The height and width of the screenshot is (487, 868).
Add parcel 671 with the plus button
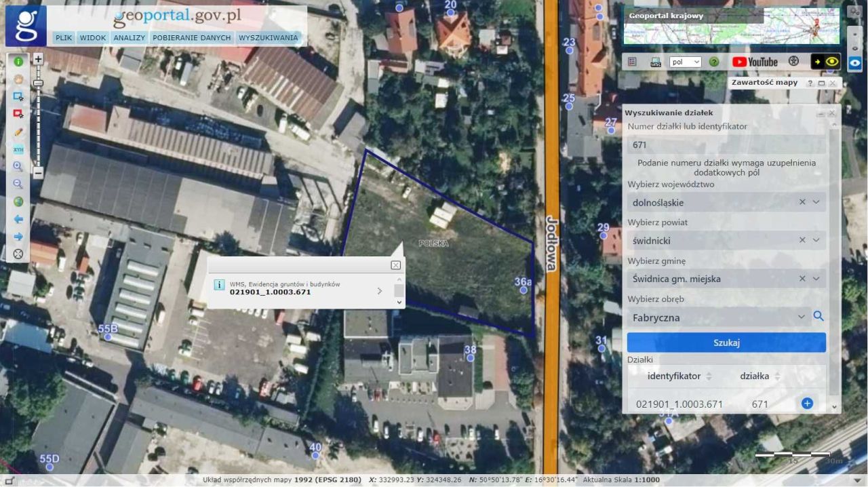806,403
